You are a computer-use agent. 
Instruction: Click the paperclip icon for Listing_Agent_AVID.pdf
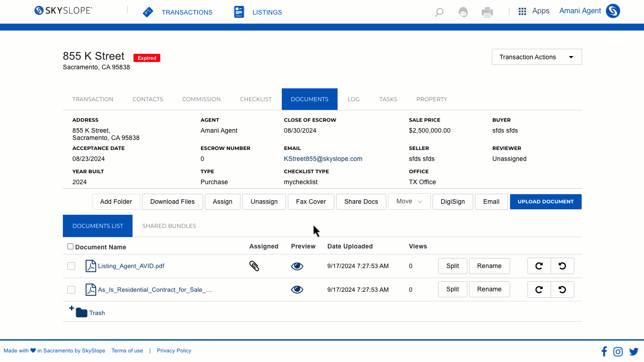pyautogui.click(x=254, y=266)
